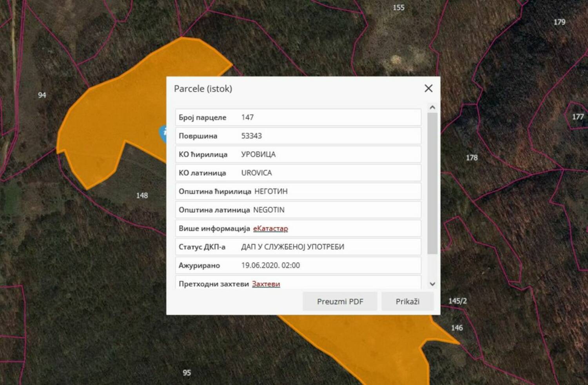588x385 pixels.
Task: Select parcel 148 on the map
Action: (x=142, y=195)
